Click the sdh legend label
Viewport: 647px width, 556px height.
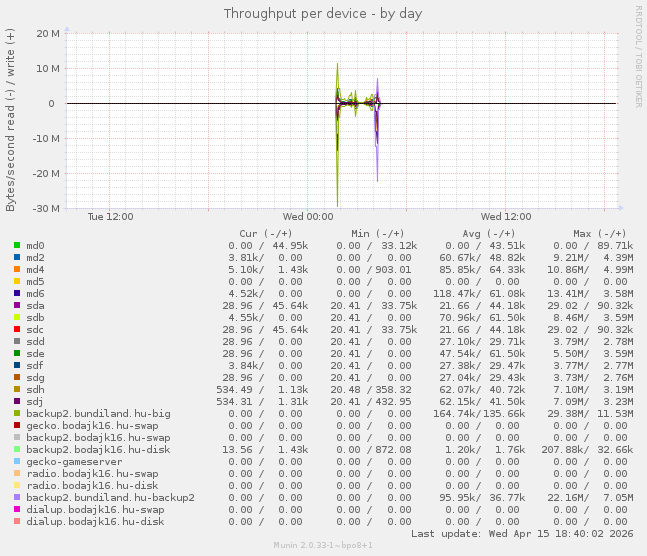[35, 389]
